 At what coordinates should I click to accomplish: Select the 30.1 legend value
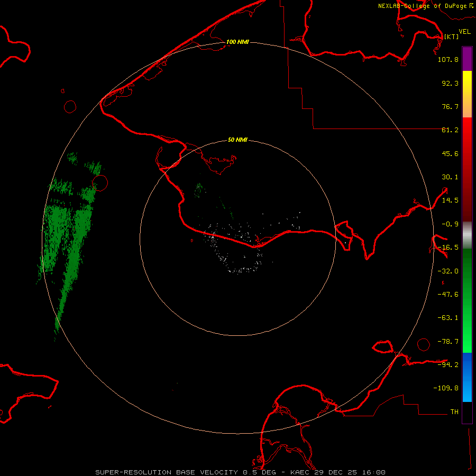[x=450, y=177]
